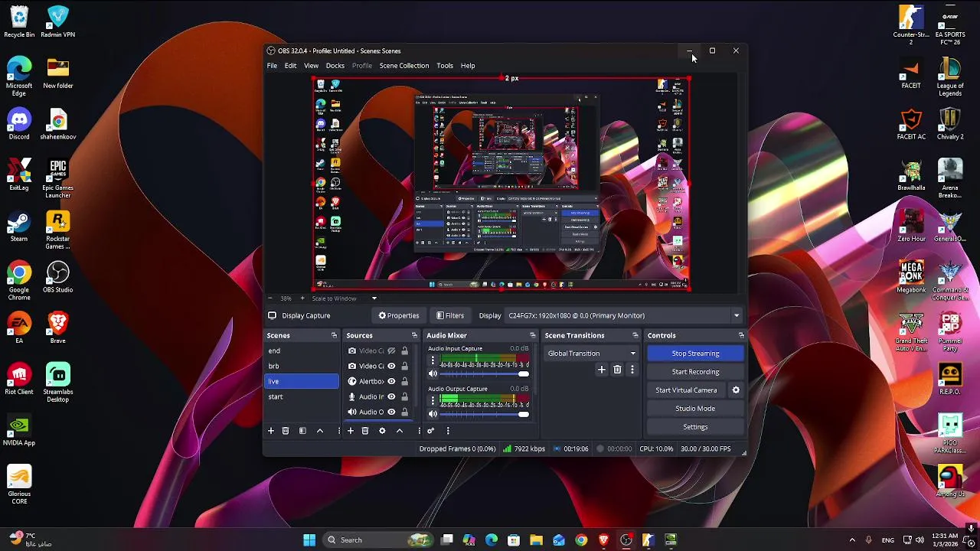
Task: Delete selected source using Sources trash icon
Action: [x=365, y=431]
